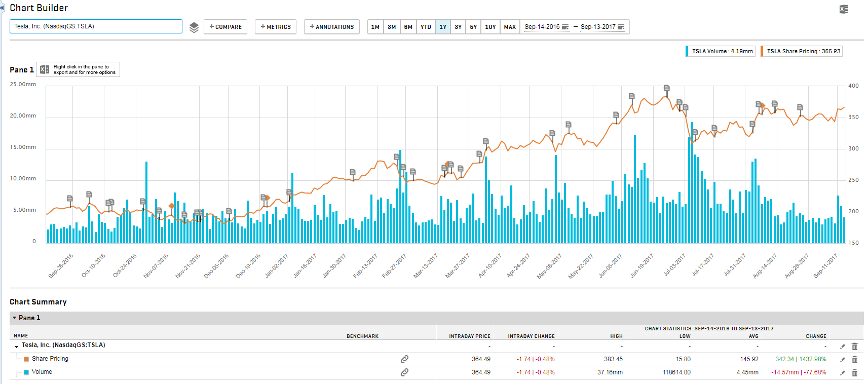Open the end date calendar picker

point(621,27)
